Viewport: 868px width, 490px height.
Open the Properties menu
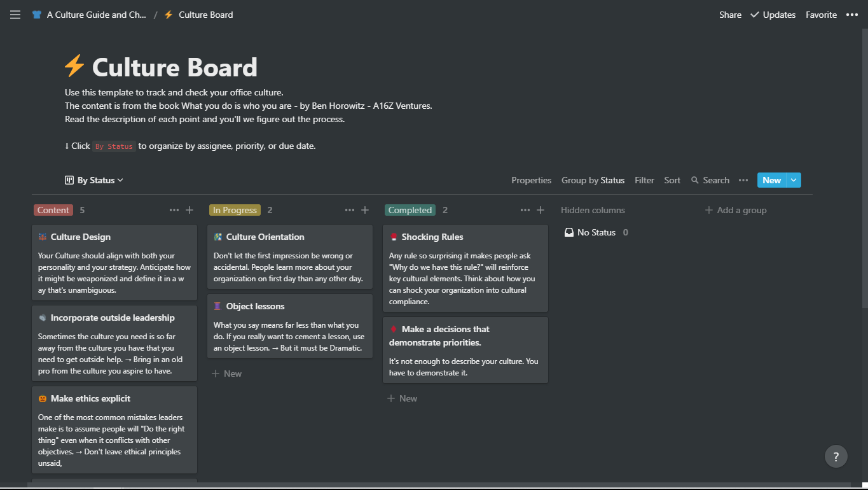[531, 180]
